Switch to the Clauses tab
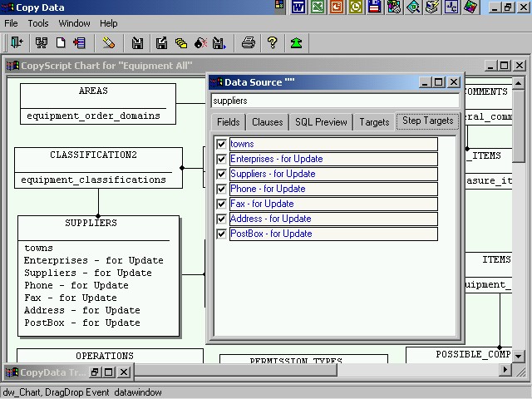Viewport: 532px width, 399px height. pos(267,122)
